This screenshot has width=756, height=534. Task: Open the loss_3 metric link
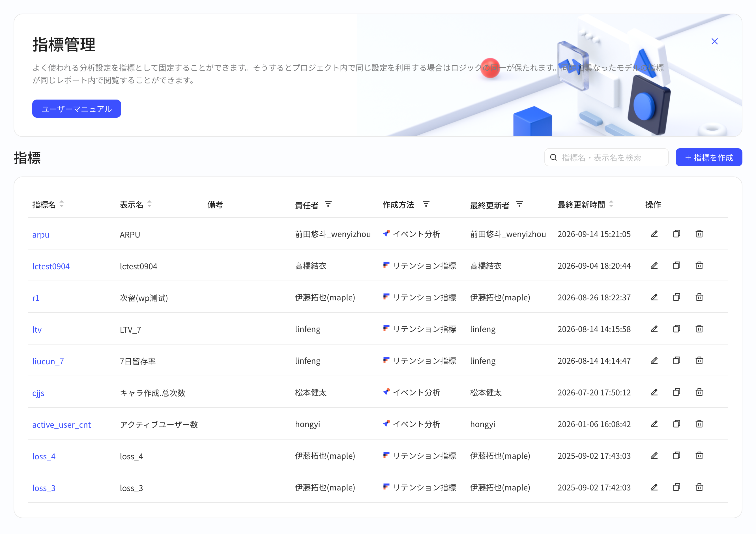(44, 488)
